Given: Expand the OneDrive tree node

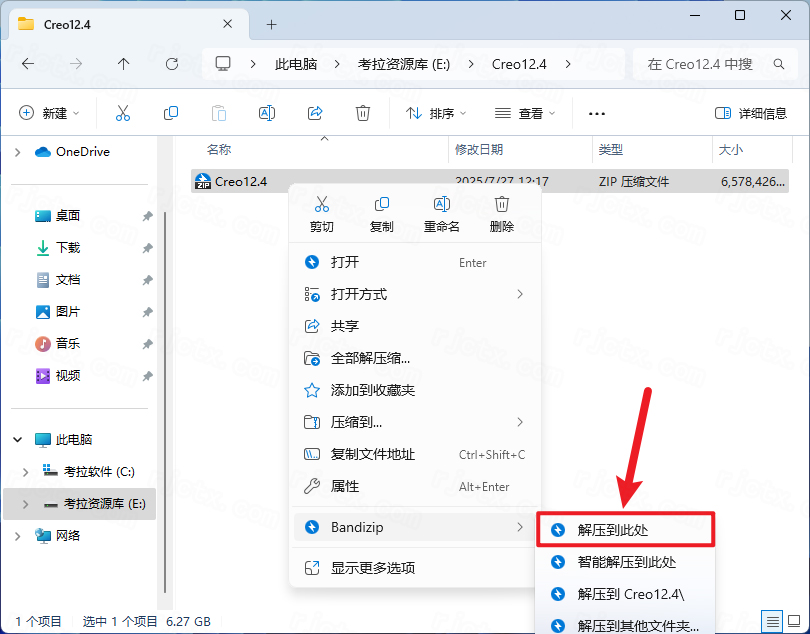Looking at the screenshot, I should [x=18, y=152].
